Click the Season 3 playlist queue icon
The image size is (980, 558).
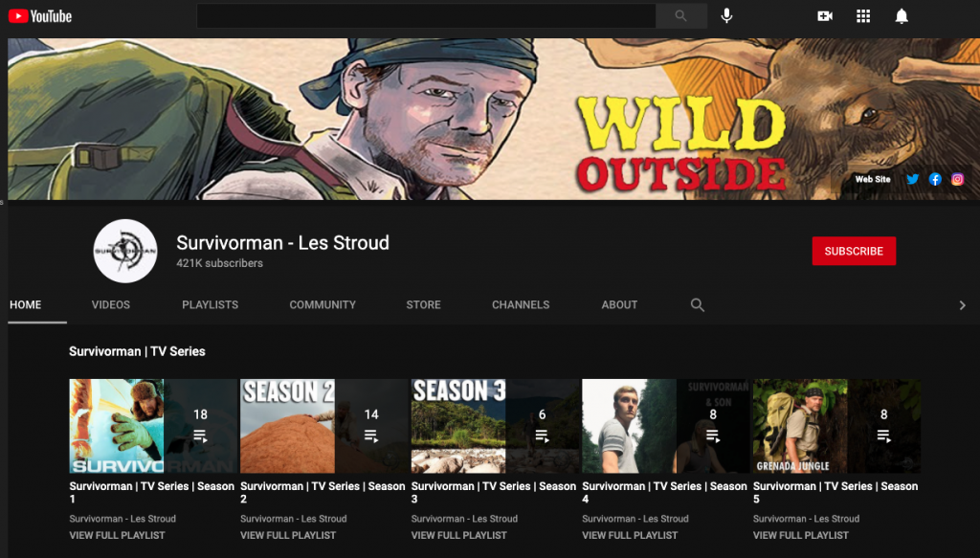542,435
